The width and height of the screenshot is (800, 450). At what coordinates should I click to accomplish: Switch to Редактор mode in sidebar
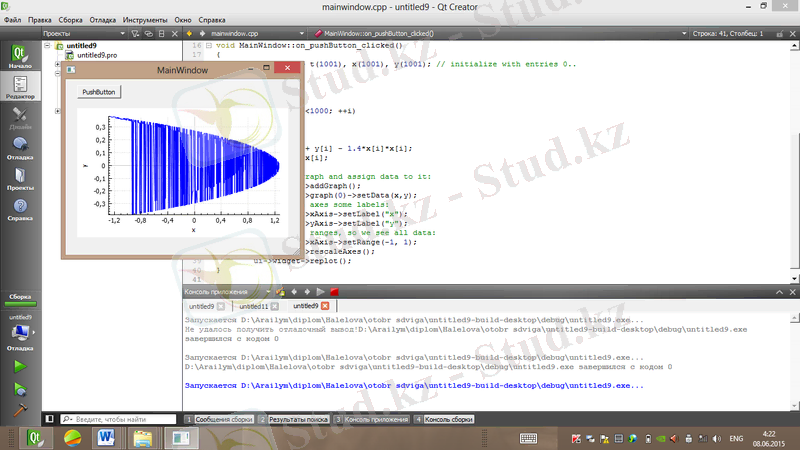point(19,86)
